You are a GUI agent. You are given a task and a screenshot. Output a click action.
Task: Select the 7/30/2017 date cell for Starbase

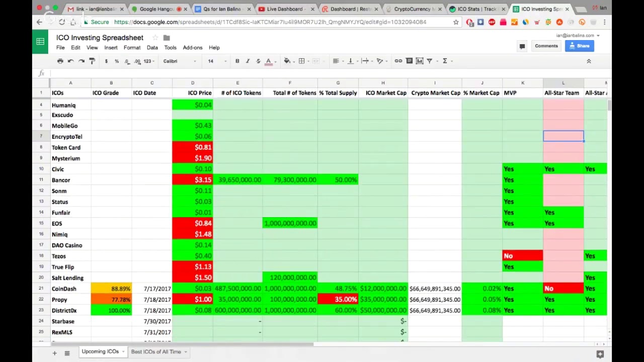[x=152, y=321]
